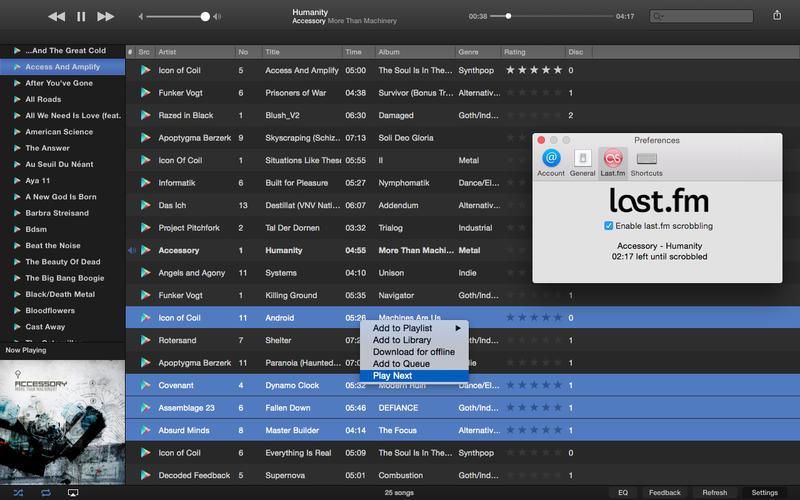Click Systems track by Angels and Agony

tap(462, 272)
